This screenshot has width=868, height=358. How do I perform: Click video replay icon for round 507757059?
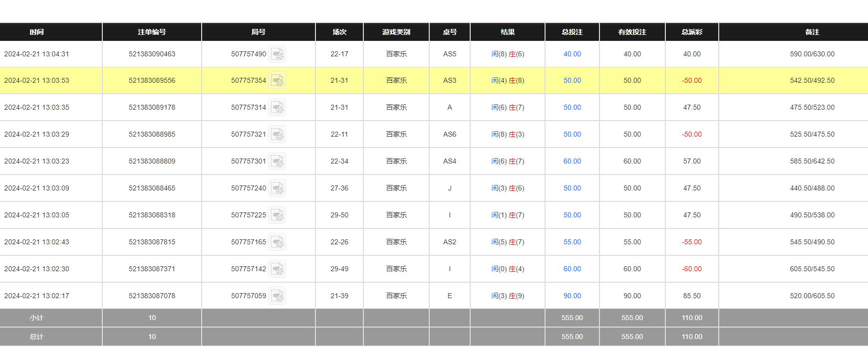pyautogui.click(x=277, y=296)
